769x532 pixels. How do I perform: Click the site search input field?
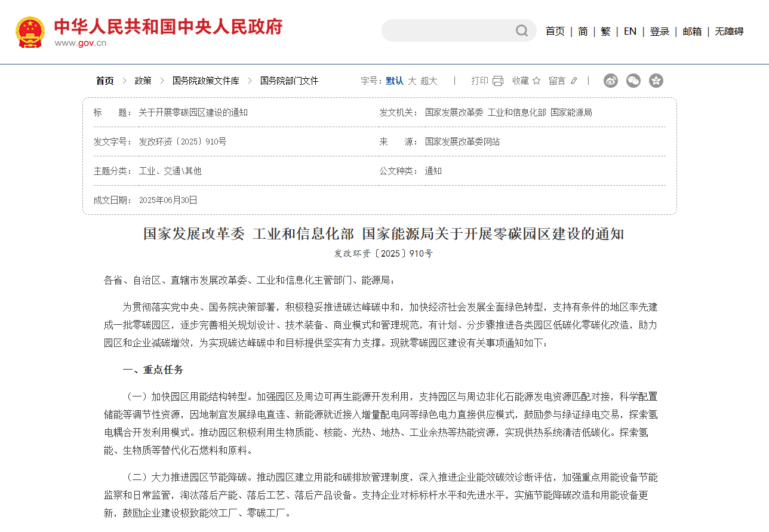pos(448,31)
